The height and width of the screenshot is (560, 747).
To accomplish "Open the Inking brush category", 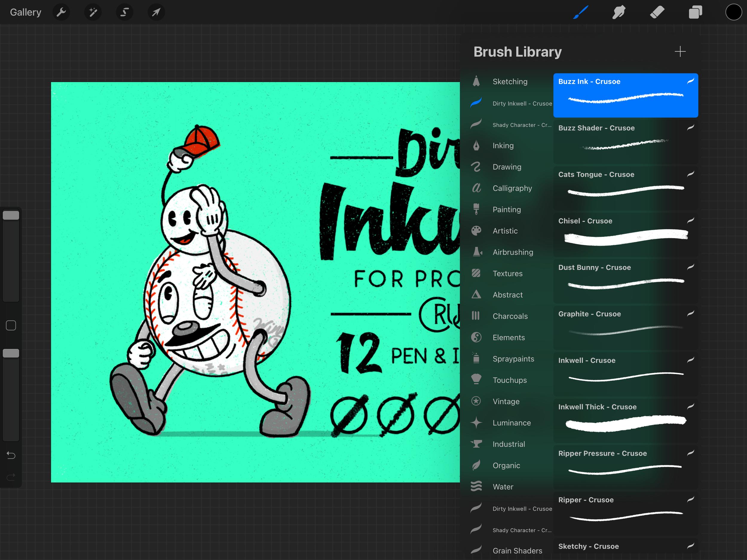I will 503,146.
